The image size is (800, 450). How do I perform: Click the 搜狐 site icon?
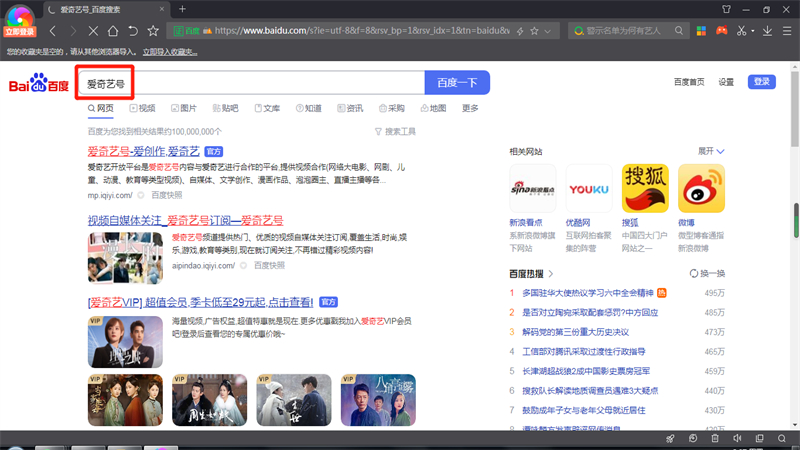645,188
